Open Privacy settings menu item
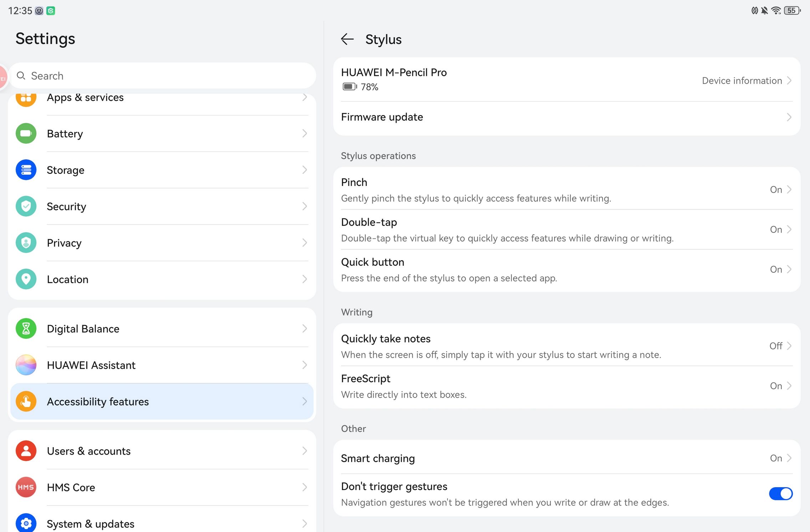 [162, 243]
